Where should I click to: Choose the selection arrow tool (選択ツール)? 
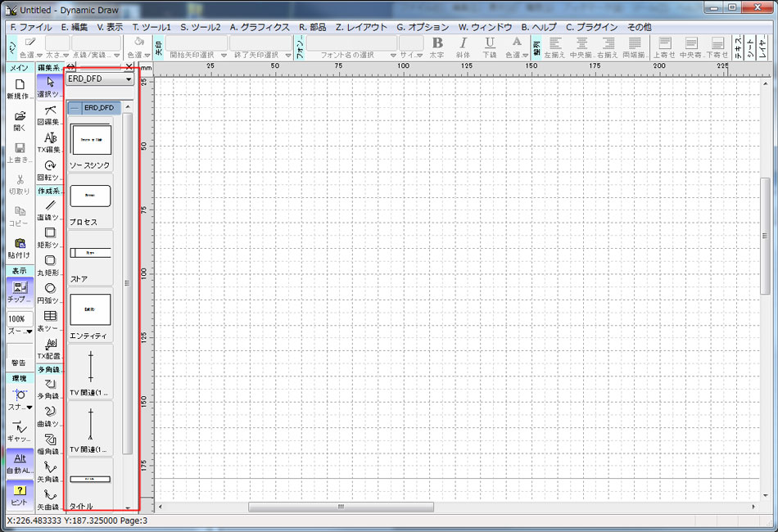pyautogui.click(x=50, y=87)
